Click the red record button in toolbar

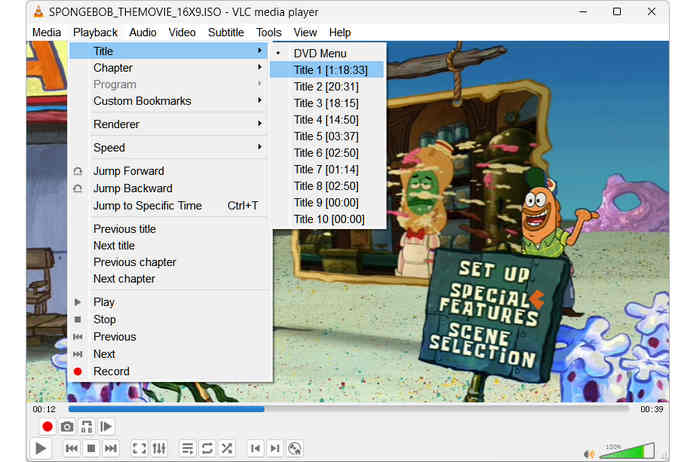tap(47, 427)
